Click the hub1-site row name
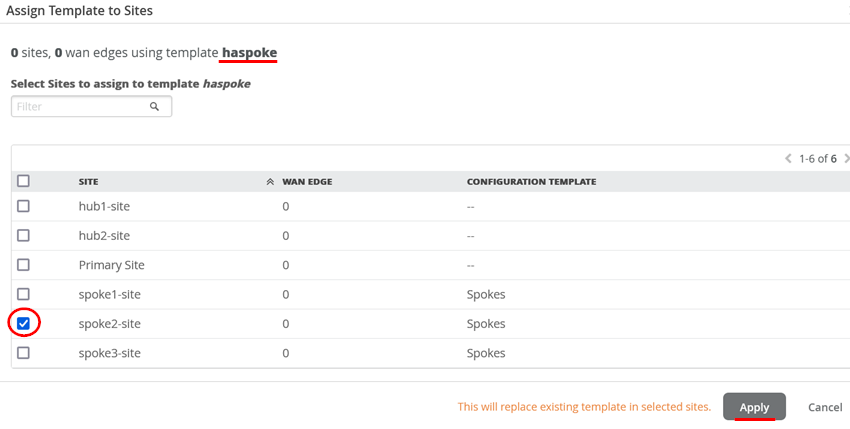Screen dimensions: 850x429 point(104,206)
